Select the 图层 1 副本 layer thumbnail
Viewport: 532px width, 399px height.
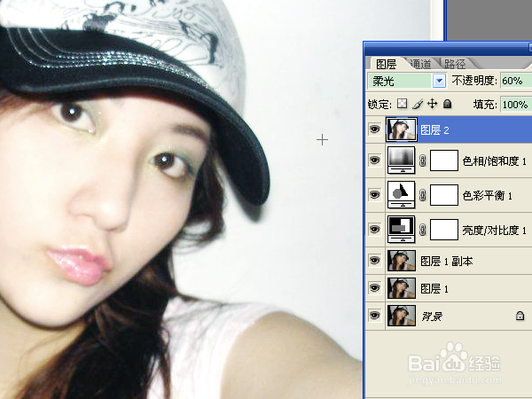[402, 261]
